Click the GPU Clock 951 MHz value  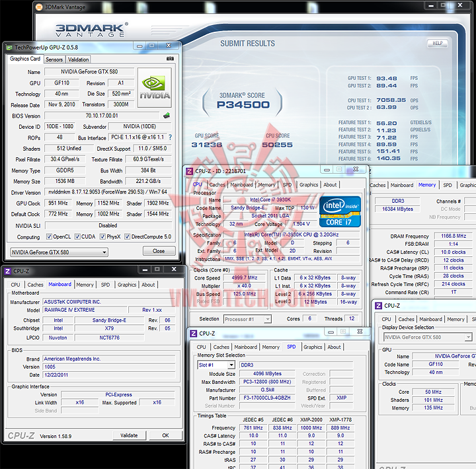58,203
